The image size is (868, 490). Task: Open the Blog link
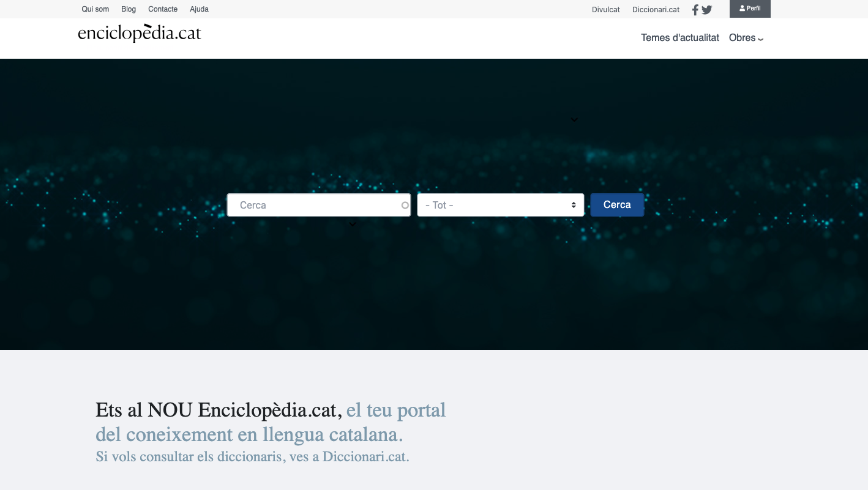click(129, 9)
